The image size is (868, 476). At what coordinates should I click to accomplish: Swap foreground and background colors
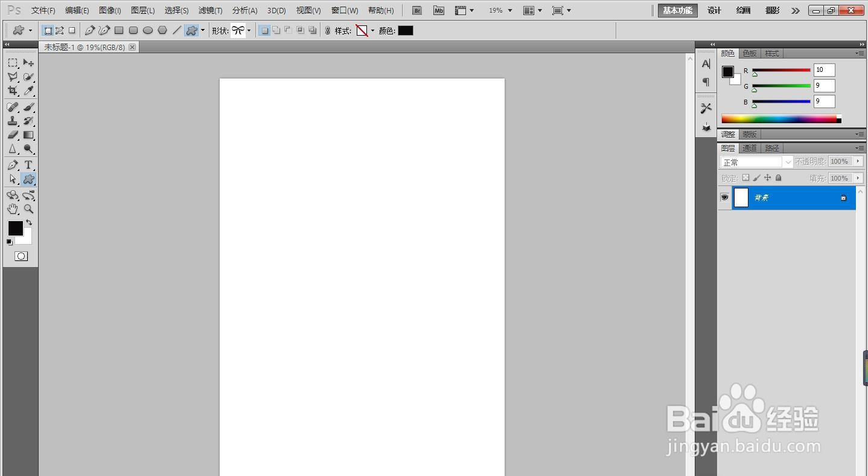(x=28, y=222)
